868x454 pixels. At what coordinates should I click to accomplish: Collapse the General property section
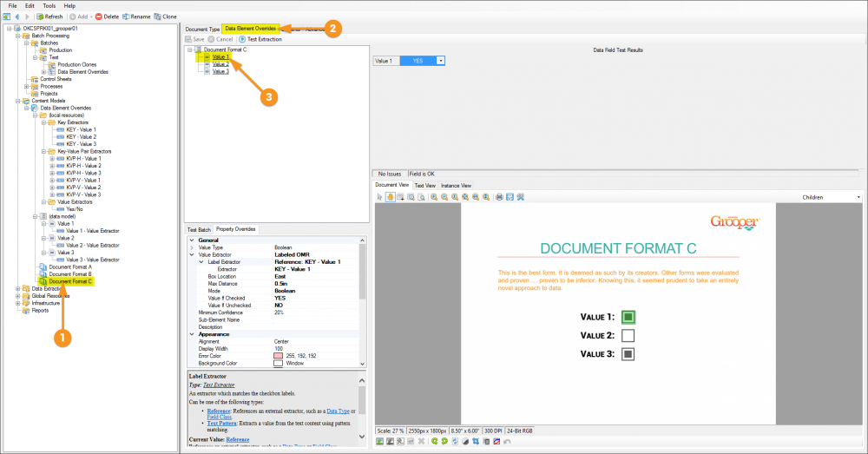pyautogui.click(x=192, y=240)
